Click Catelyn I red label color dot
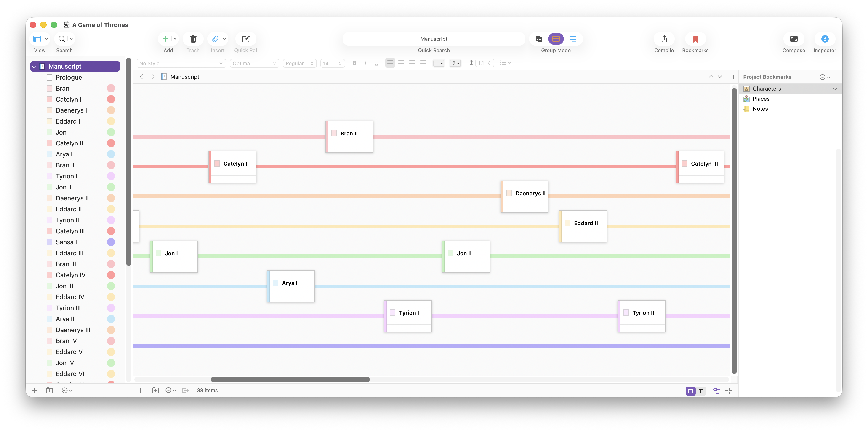 [x=111, y=100]
